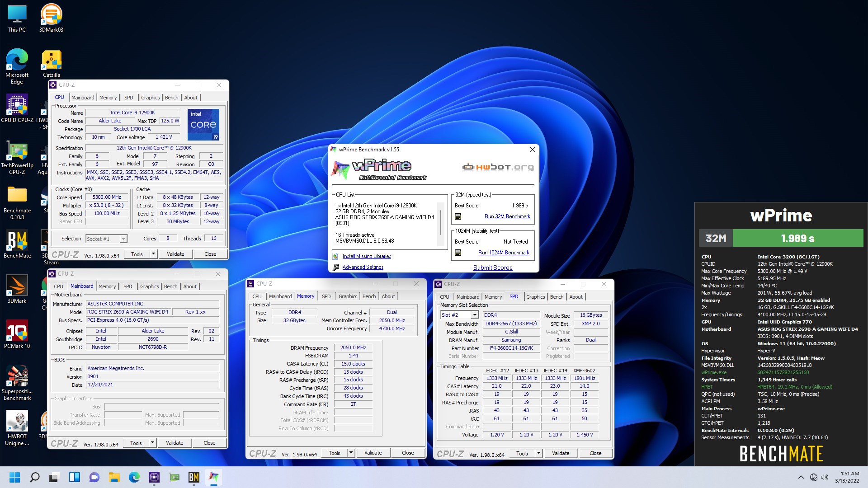
Task: Select CPU tab in SPD CPU-Z window
Action: coord(444,297)
